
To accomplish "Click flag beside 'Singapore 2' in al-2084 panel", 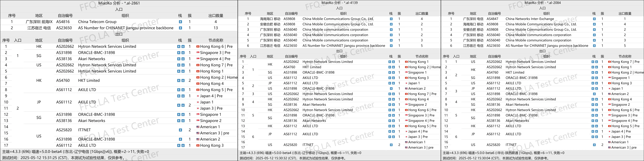I will 609,105.
